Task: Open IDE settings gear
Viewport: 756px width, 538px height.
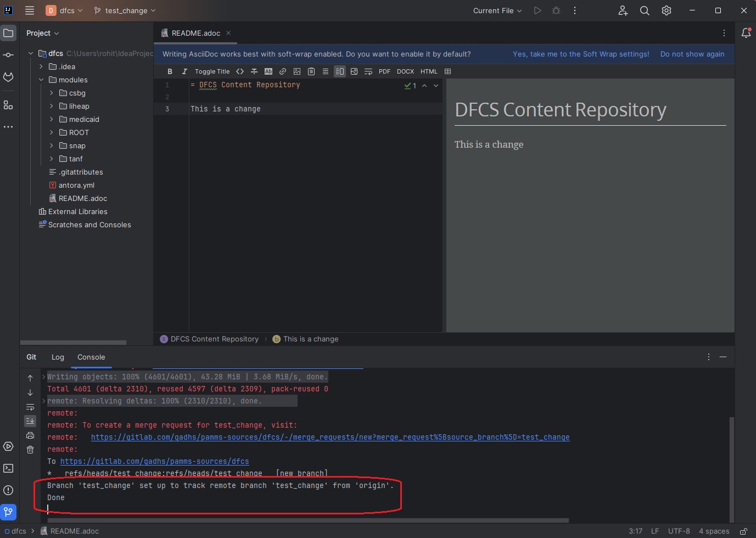Action: (667, 10)
